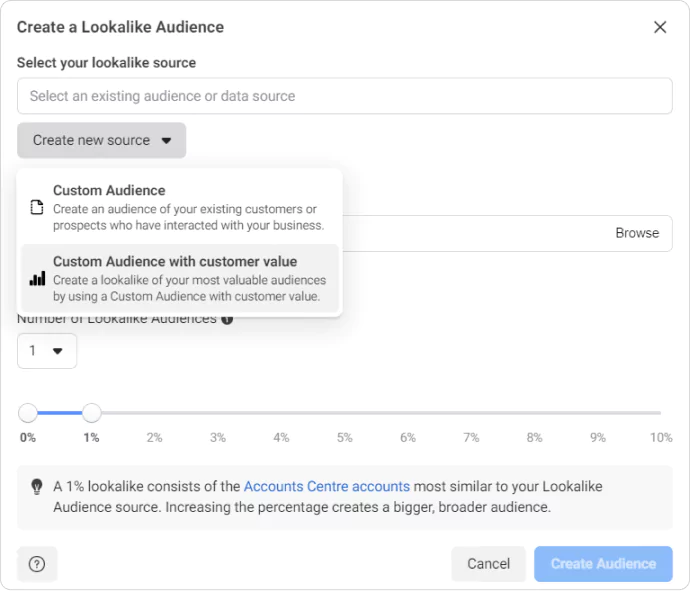Image resolution: width=690 pixels, height=591 pixels.
Task: Click the lookalike source search field
Action: [x=344, y=96]
